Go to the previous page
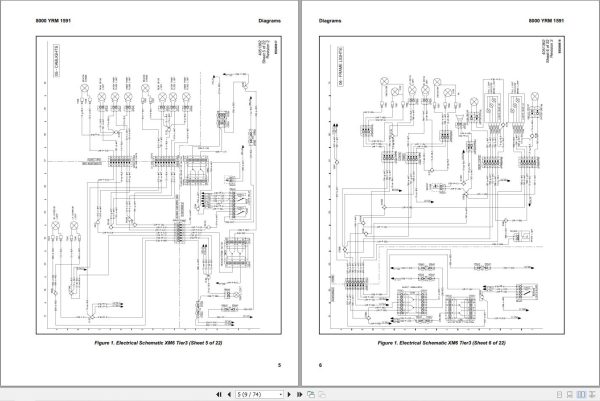The height and width of the screenshot is (401, 600). (229, 394)
